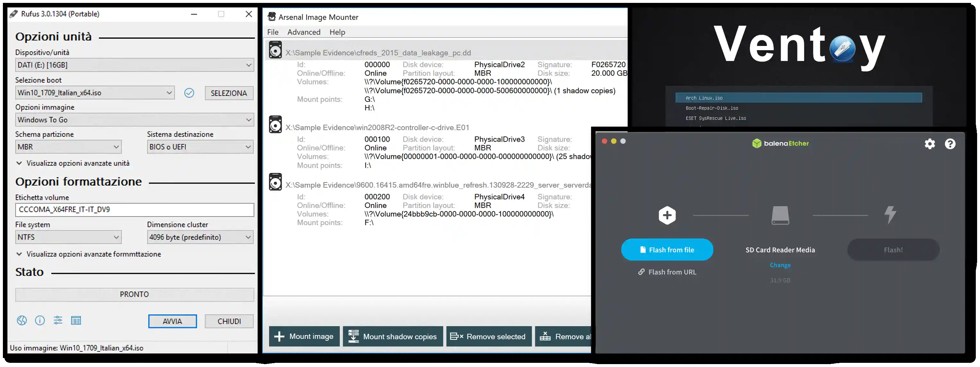Open the File menu in Arsenal

pos(272,32)
